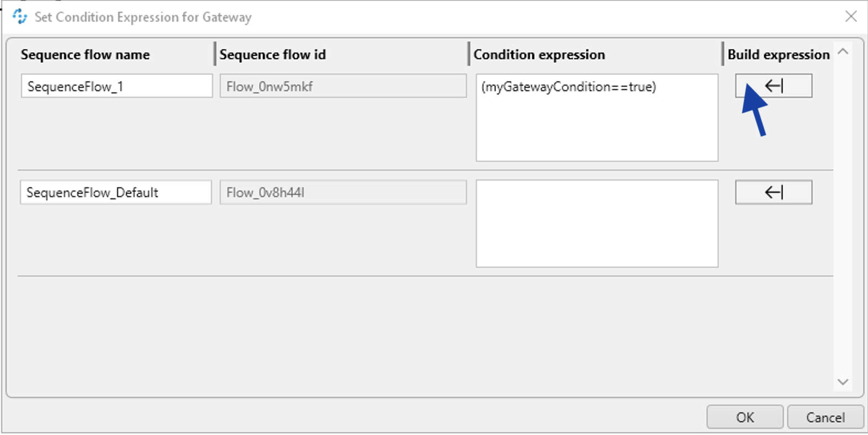Select the Sequence flow name column header
The image size is (868, 435).
85,54
